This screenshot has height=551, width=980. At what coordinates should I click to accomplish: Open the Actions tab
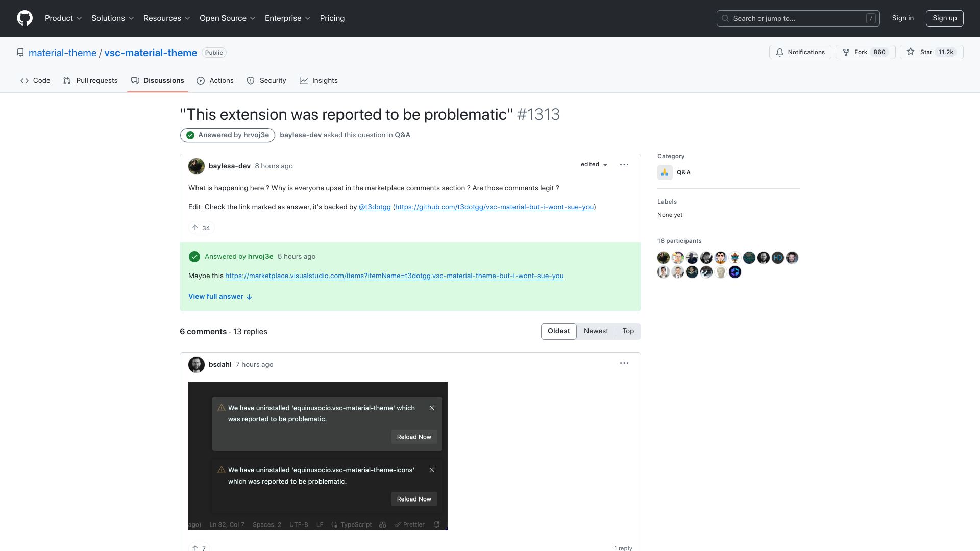[215, 81]
